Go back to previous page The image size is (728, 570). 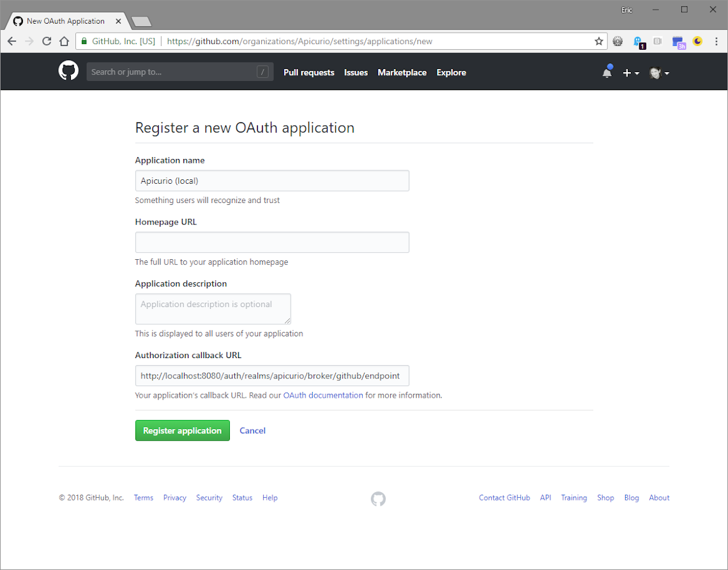(x=11, y=41)
